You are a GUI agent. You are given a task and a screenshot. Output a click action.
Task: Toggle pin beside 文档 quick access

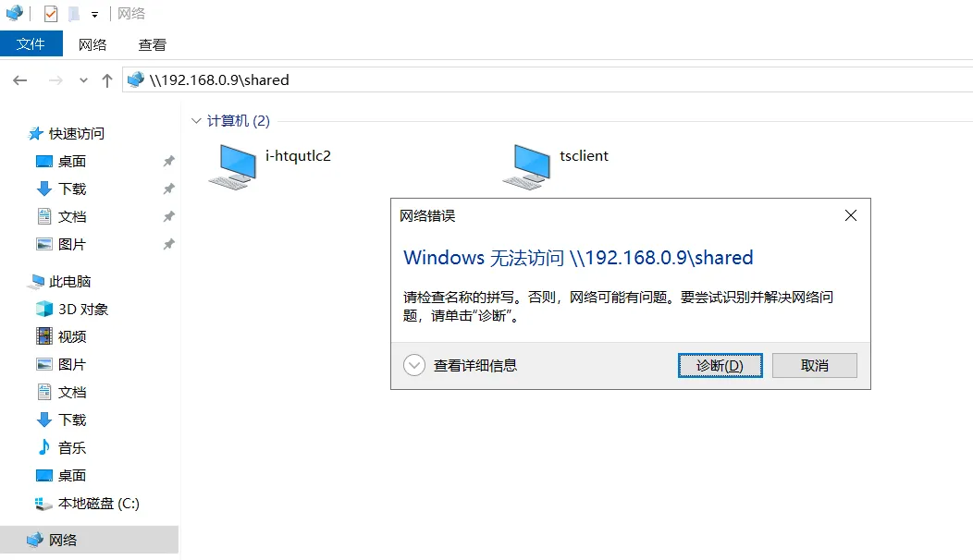pos(168,216)
